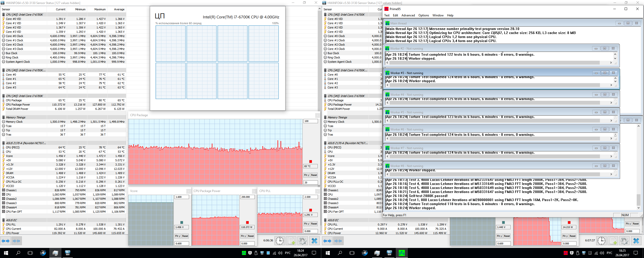Click the taskbar clock showing 18:24
The height and width of the screenshot is (258, 644).
[x=300, y=253]
